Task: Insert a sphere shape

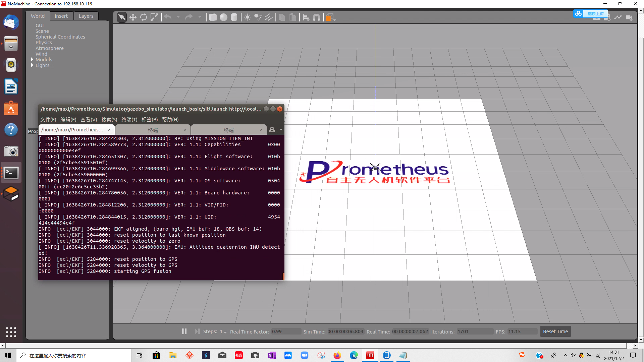Action: tap(223, 17)
